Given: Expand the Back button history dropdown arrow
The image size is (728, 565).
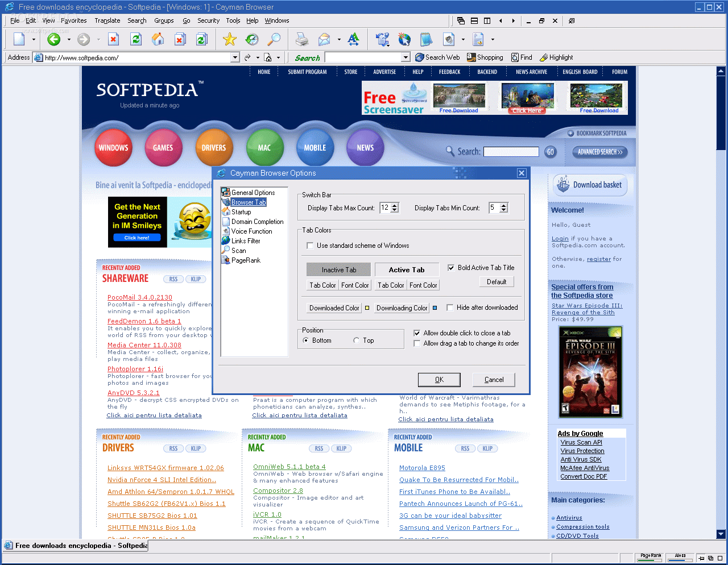Looking at the screenshot, I should [69, 39].
